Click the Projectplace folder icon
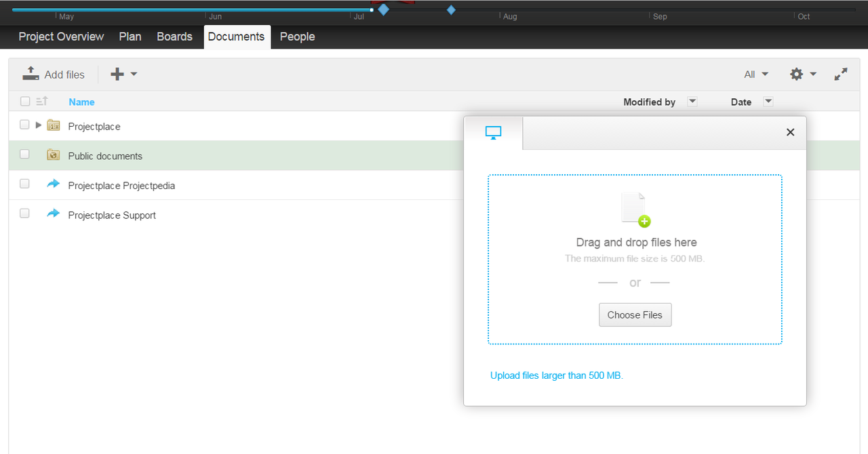The image size is (868, 454). pos(54,125)
